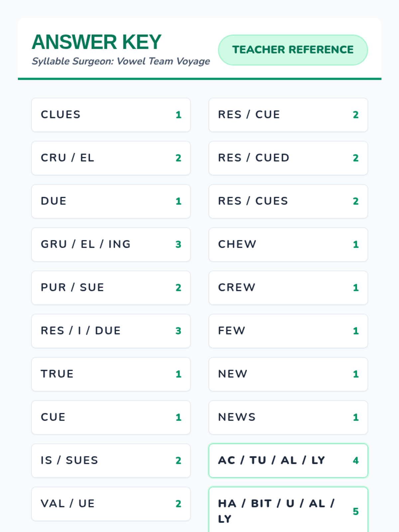Click the Teacher Reference badge

click(293, 50)
